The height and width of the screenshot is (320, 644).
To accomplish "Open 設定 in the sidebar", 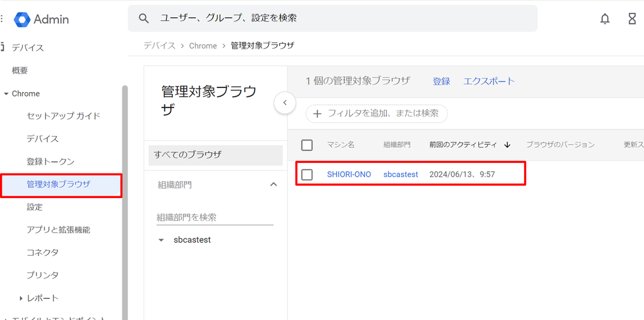I will coord(35,207).
